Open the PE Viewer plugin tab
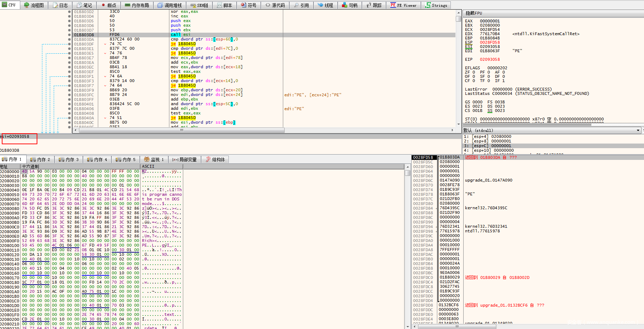Viewport: 644px width, 329px height. coord(403,5)
